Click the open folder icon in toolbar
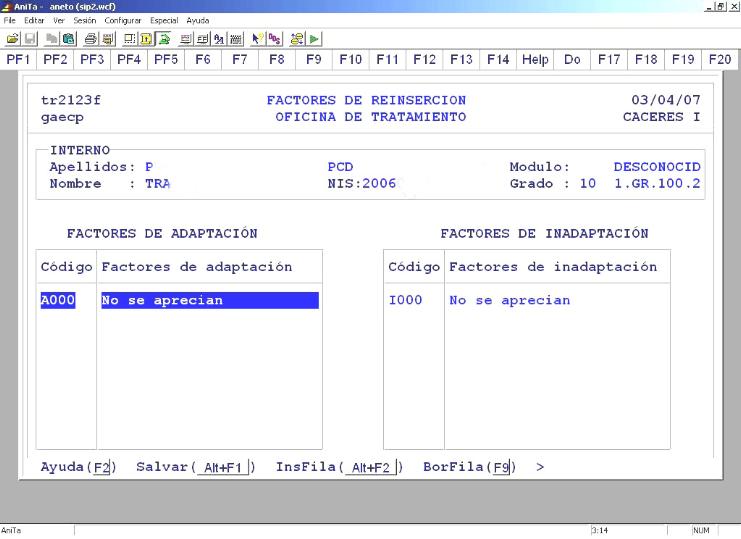 (x=9, y=37)
